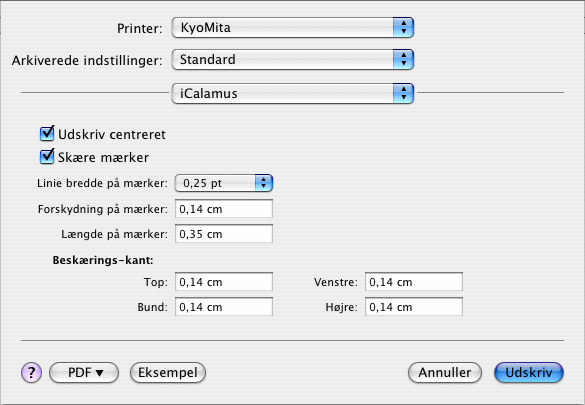Open the Linie bredde på mærker dropdown

click(224, 183)
